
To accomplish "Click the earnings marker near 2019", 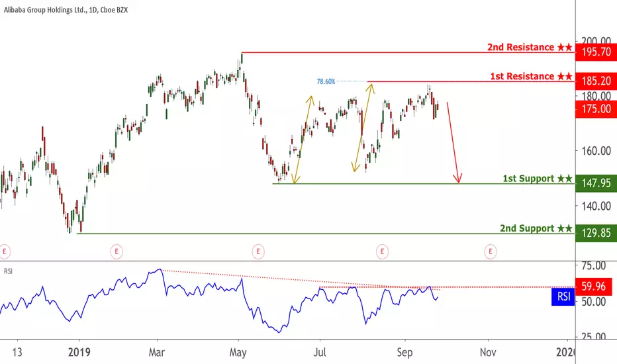I will [117, 251].
